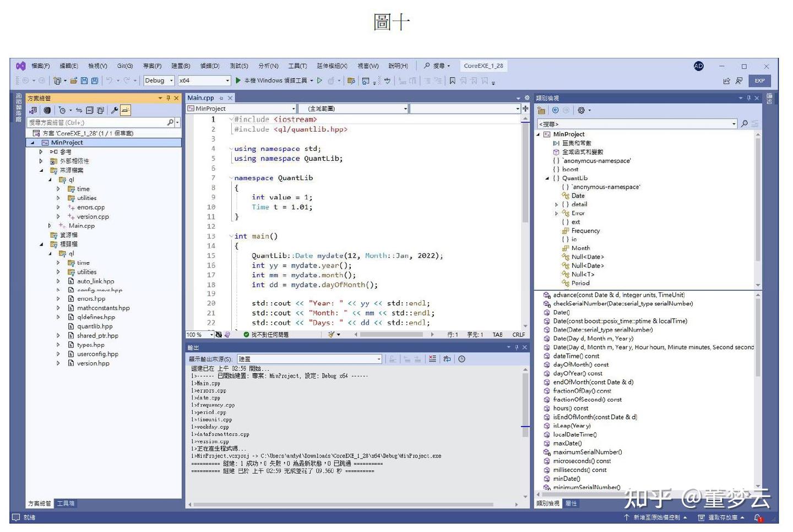This screenshot has height=532, width=793.
Task: Toggle the Pin state of the Output window
Action: tap(517, 347)
